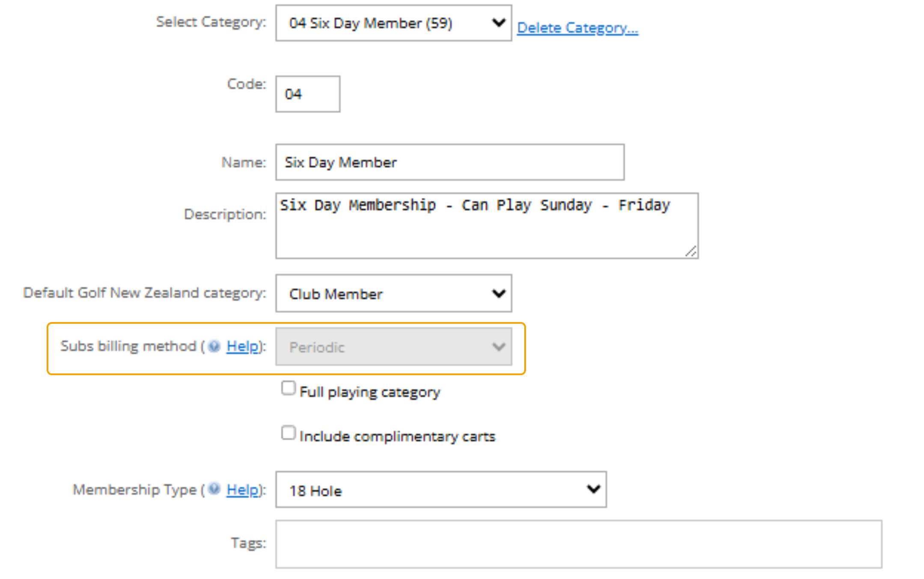Open Help link for Membership Type
Image resolution: width=924 pixels, height=579 pixels.
tap(243, 489)
